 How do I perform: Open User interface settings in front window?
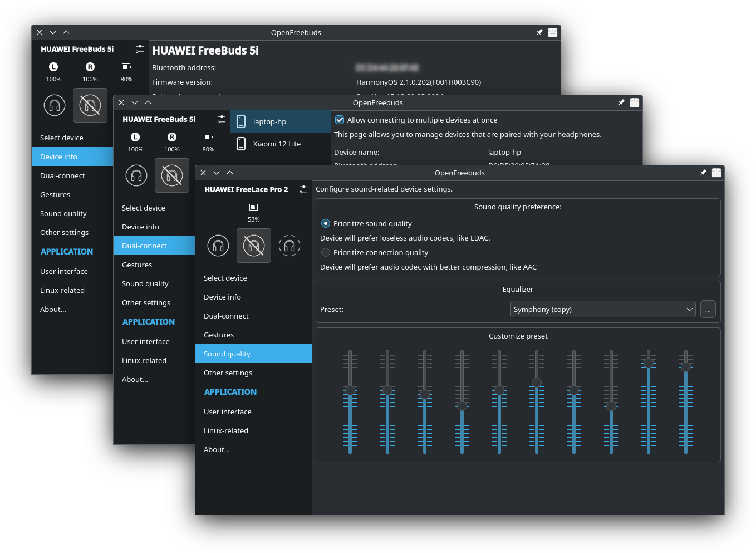point(254,412)
